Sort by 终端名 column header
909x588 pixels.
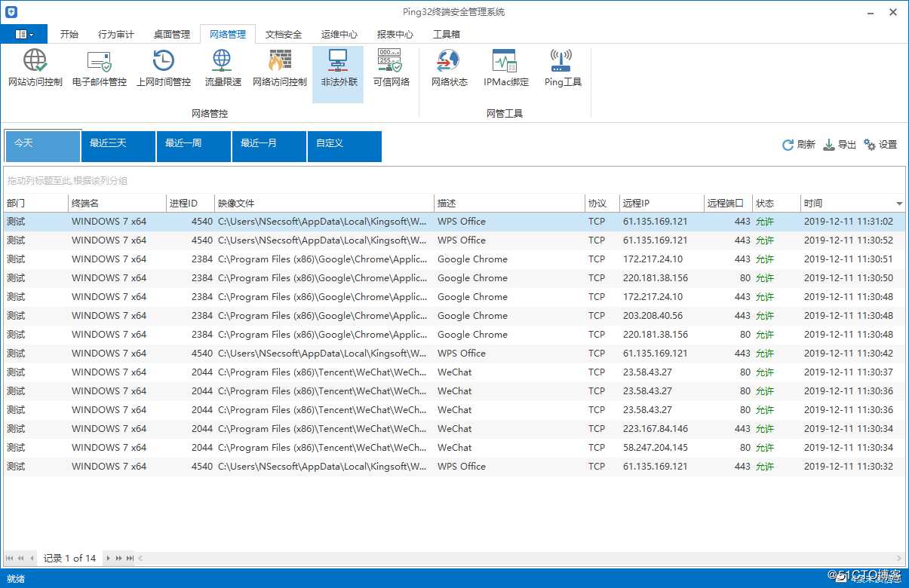[117, 203]
